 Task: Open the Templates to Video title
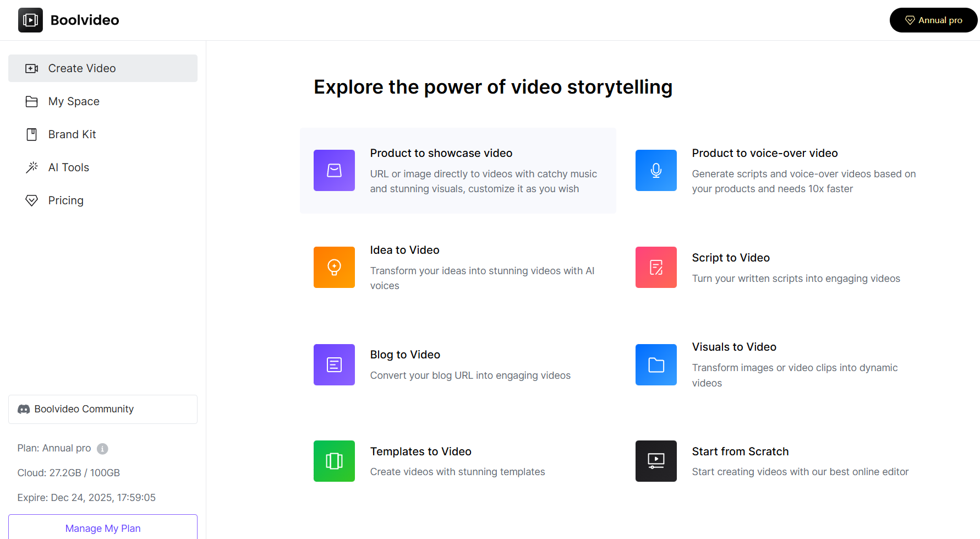421,451
